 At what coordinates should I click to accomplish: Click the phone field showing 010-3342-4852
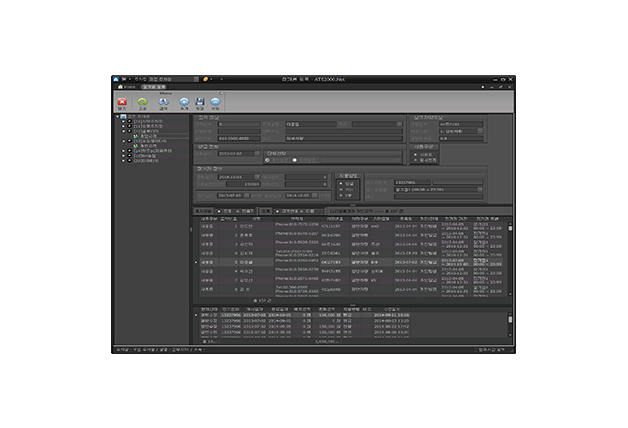click(239, 138)
